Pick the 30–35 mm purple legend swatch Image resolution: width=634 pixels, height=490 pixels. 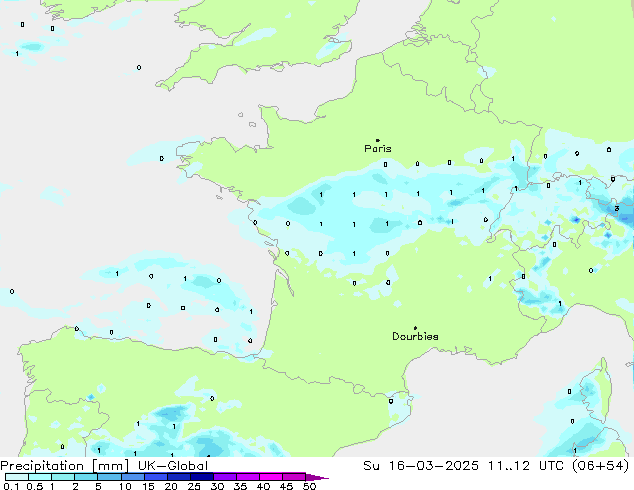(224, 477)
